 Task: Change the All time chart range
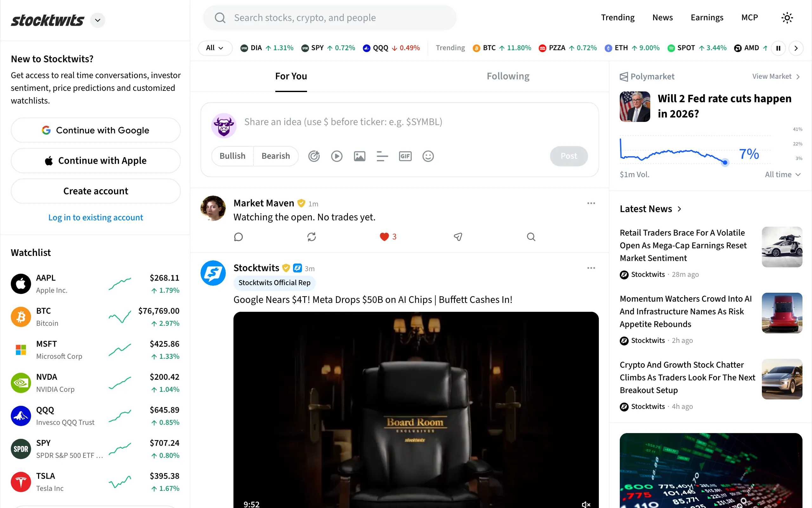coord(783,174)
